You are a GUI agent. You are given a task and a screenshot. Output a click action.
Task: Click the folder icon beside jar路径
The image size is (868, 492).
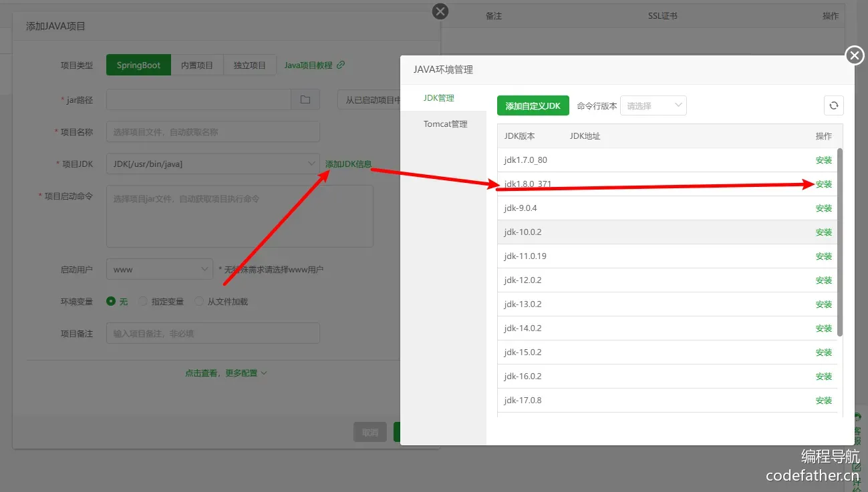(x=305, y=99)
